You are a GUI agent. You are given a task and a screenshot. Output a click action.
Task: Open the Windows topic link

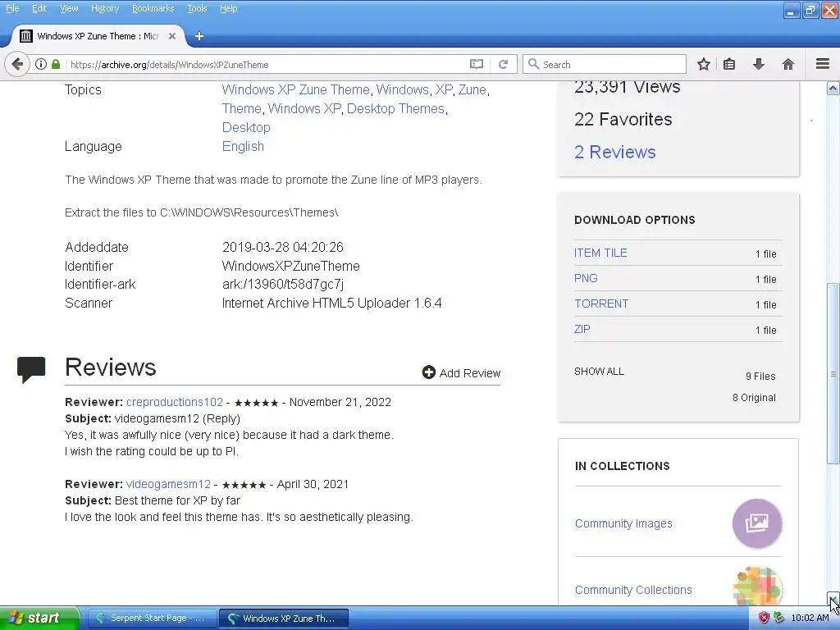[402, 89]
